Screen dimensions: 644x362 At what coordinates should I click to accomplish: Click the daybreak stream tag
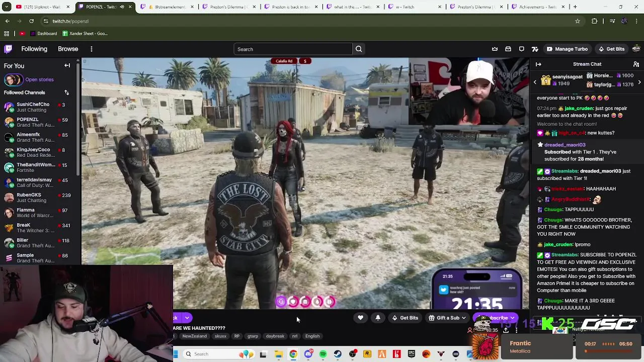[x=275, y=336]
